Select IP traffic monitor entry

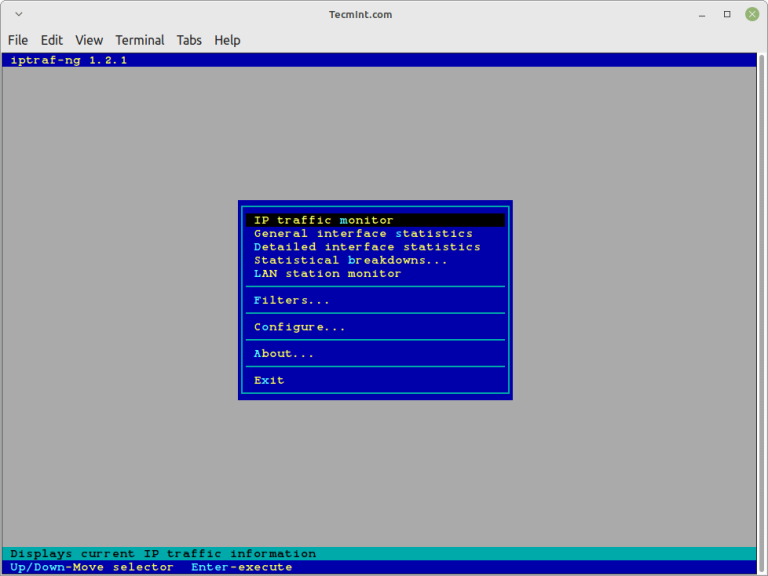pos(324,220)
